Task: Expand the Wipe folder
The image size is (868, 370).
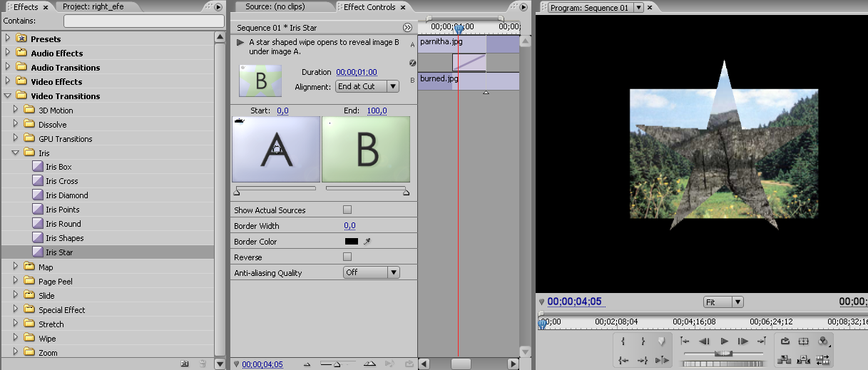Action: point(16,338)
